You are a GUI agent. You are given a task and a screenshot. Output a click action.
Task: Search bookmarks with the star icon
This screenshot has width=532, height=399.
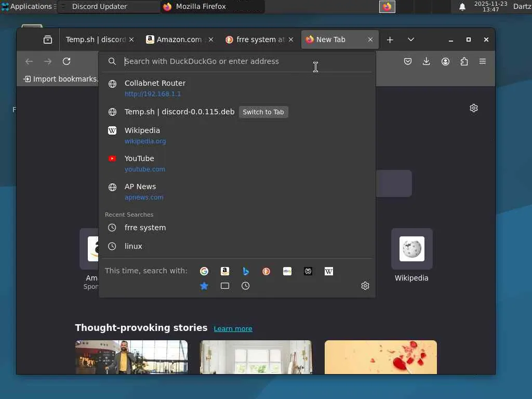(x=204, y=286)
